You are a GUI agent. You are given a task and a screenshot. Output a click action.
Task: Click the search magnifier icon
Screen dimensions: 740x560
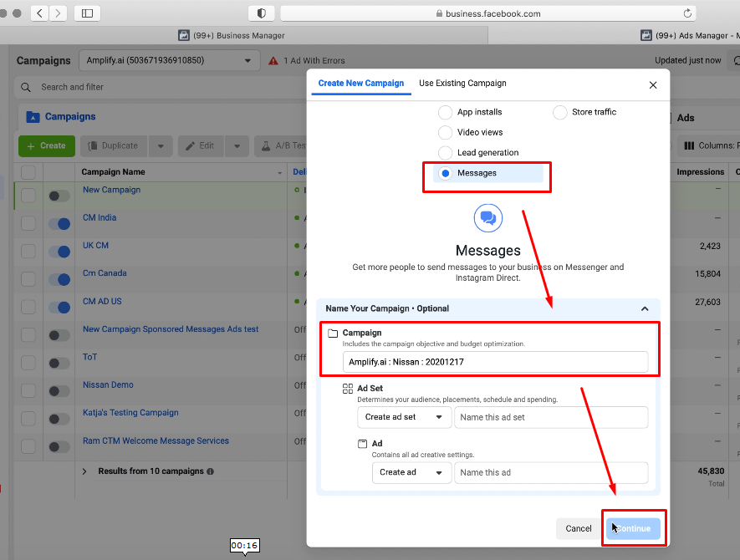tap(26, 87)
